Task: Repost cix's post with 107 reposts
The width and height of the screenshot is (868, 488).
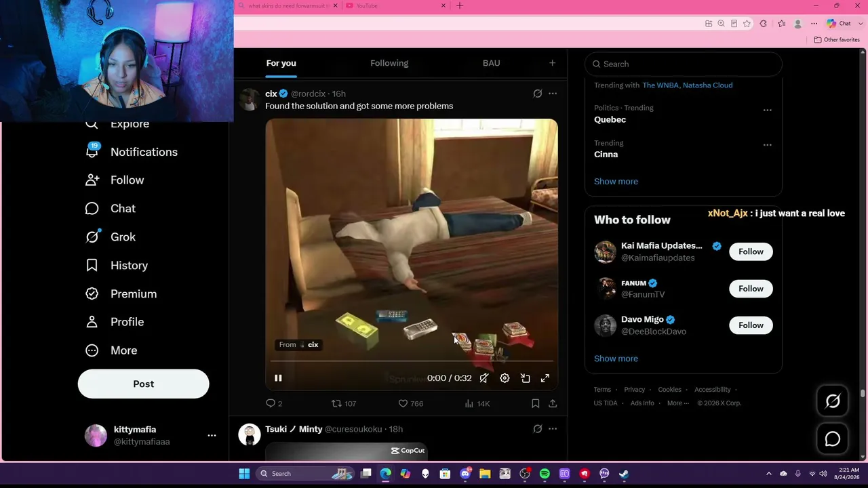Action: pos(344,403)
